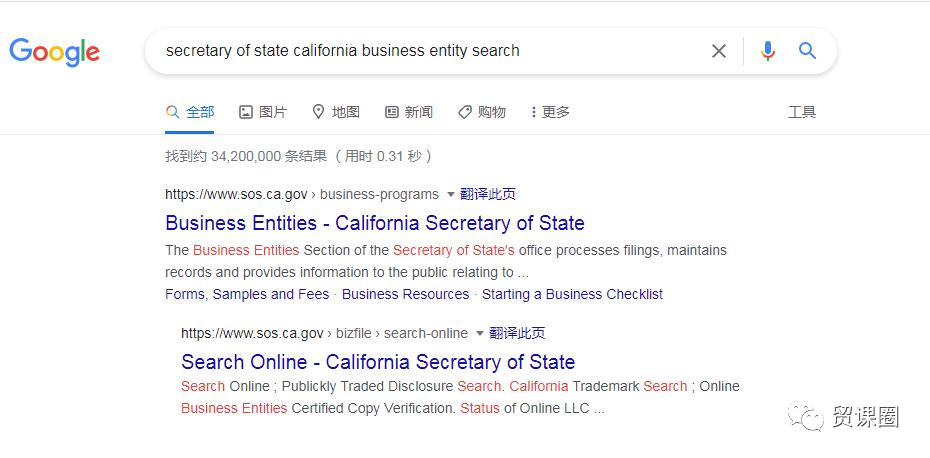Click 翻译此页 for the first result
This screenshot has height=458, width=930.
click(488, 194)
